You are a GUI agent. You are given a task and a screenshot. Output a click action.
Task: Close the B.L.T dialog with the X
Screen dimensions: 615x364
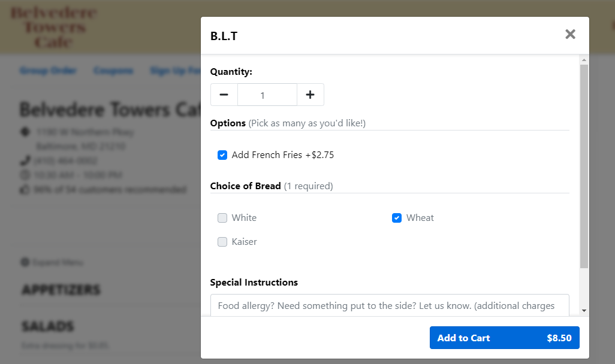point(570,35)
